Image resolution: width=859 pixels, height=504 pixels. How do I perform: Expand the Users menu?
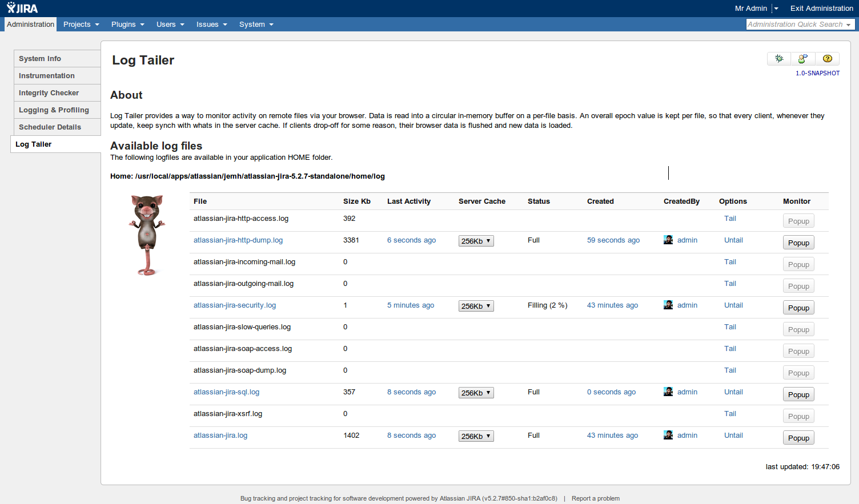point(170,24)
